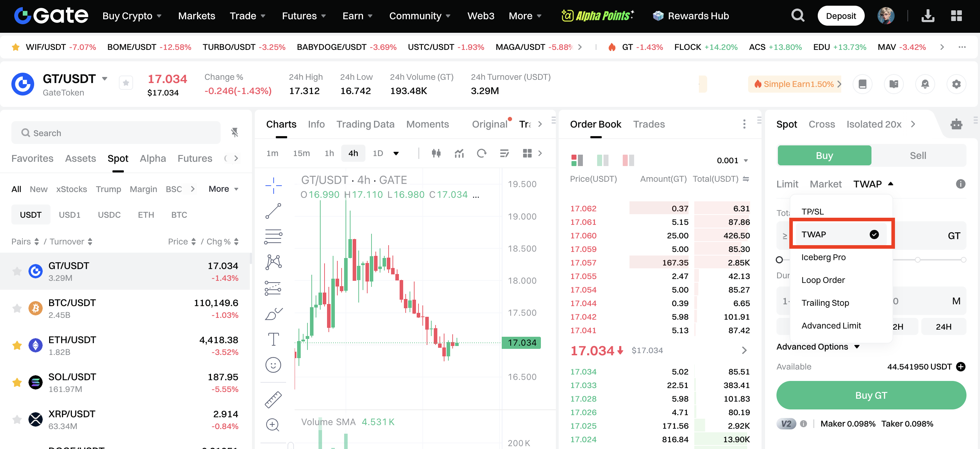Unfavorite ETH/USDT with star toggle

pos(17,345)
